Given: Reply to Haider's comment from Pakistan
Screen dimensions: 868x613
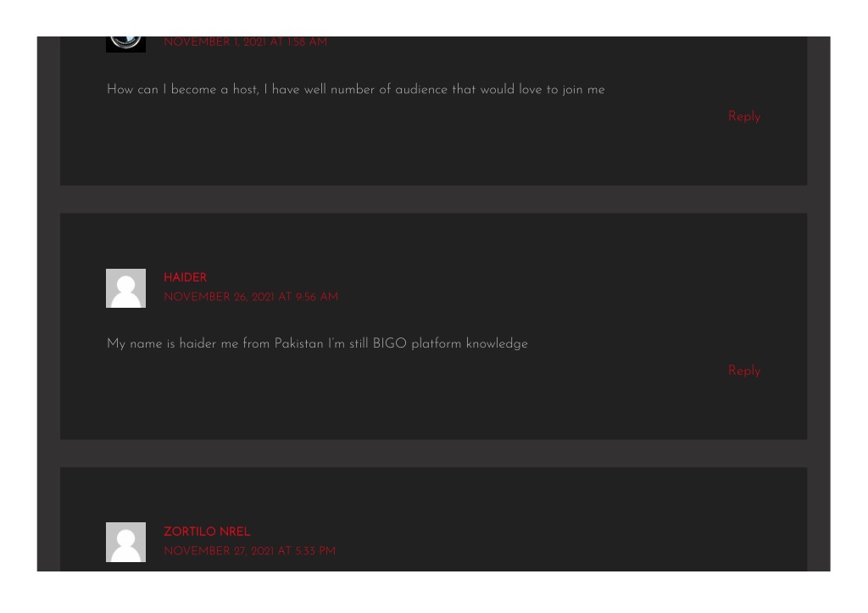Looking at the screenshot, I should click(744, 371).
